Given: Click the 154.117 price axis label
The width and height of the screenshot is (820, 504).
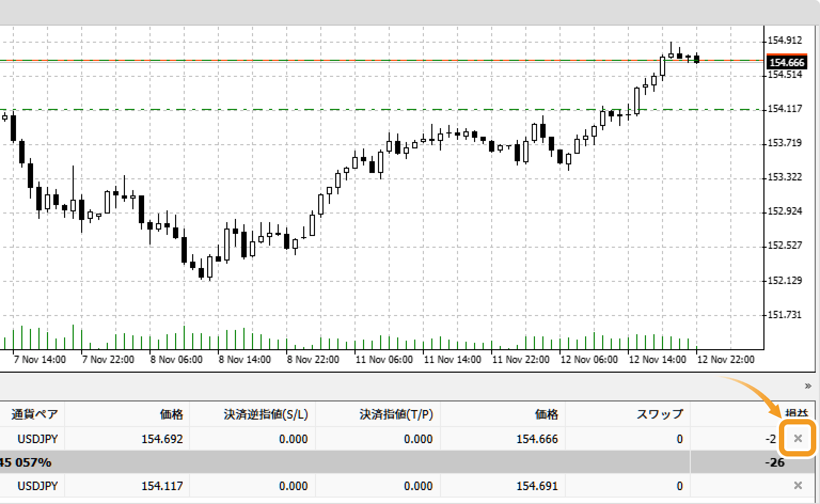Looking at the screenshot, I should pyautogui.click(x=785, y=109).
